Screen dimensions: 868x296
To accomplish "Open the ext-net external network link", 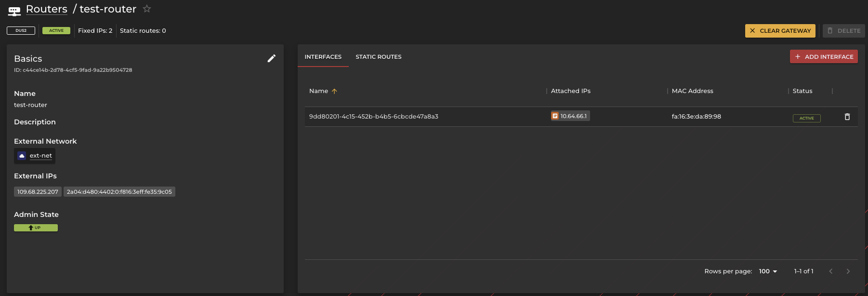I will tap(40, 156).
